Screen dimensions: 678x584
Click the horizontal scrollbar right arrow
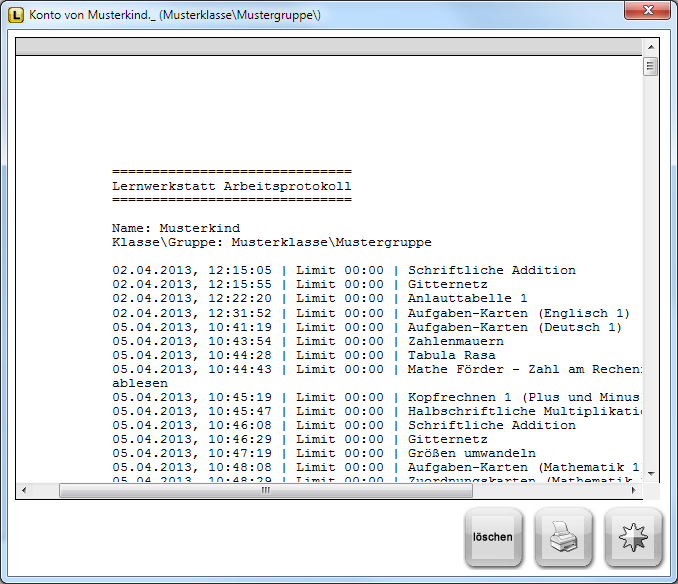point(633,491)
